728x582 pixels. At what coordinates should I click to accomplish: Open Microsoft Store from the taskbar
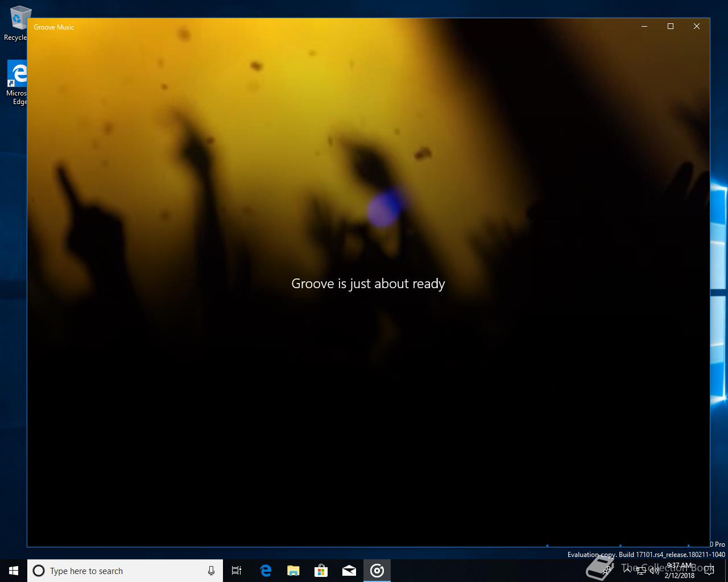(x=321, y=571)
